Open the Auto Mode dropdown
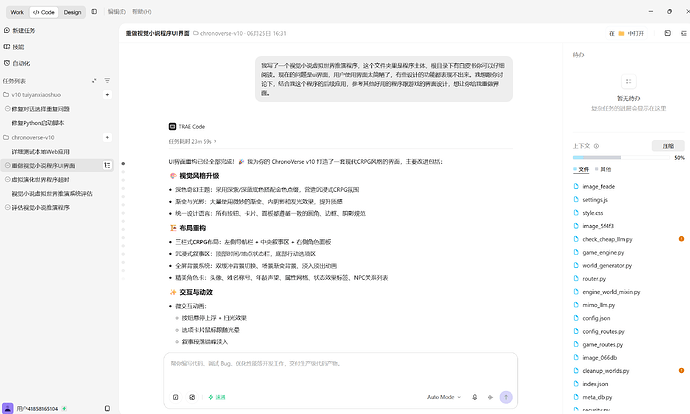 click(444, 397)
